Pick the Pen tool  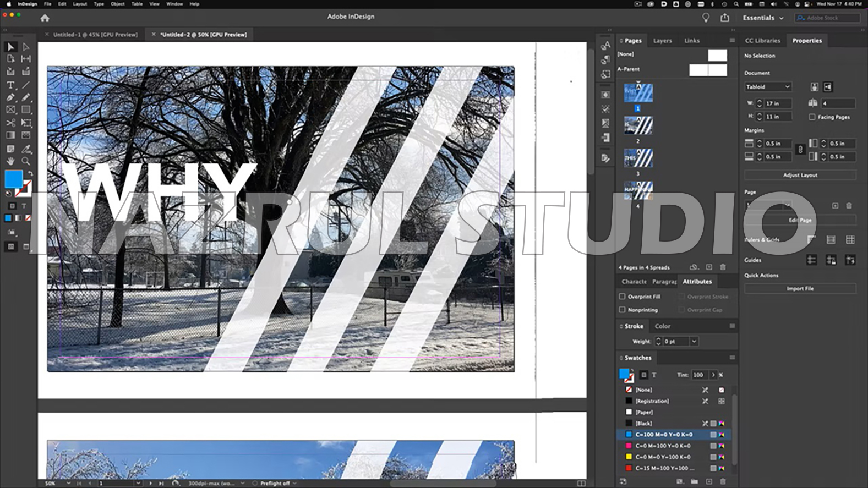click(x=10, y=97)
